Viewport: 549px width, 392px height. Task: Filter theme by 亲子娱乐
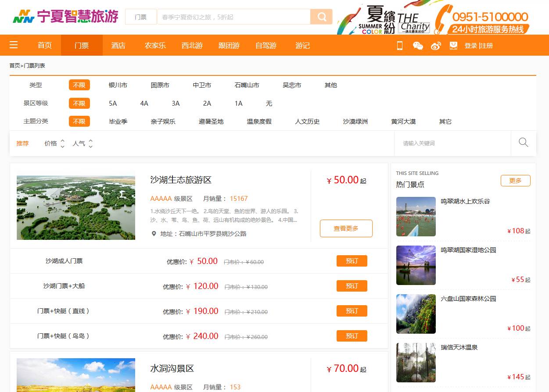click(163, 121)
